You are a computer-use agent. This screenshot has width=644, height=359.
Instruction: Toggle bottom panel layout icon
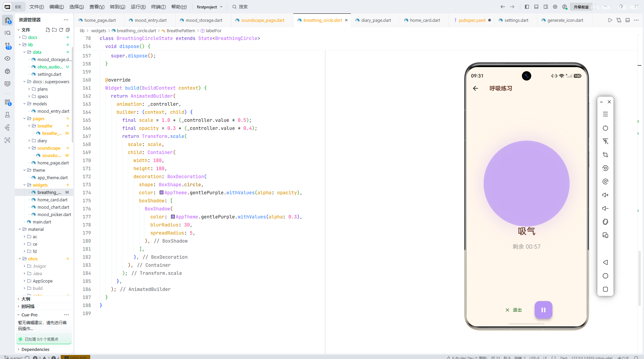coord(536,7)
